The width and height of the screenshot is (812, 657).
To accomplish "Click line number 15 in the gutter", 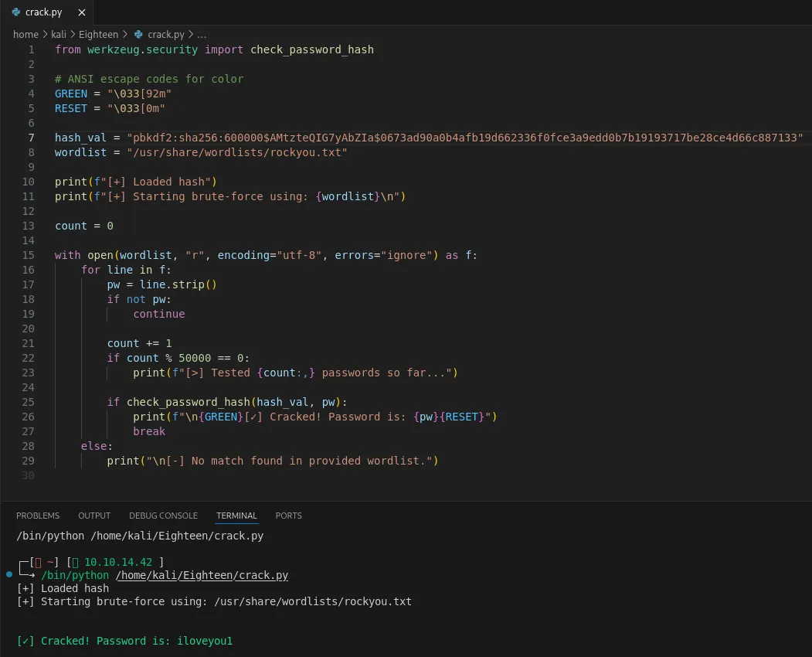I will coord(29,255).
